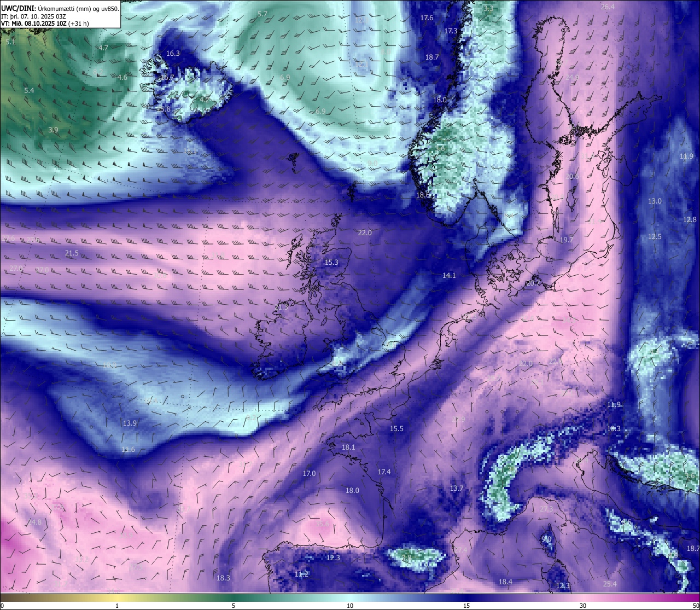This screenshot has height=610, width=700.
Task: Click the 3.9 value in the green area
Action: (x=53, y=130)
